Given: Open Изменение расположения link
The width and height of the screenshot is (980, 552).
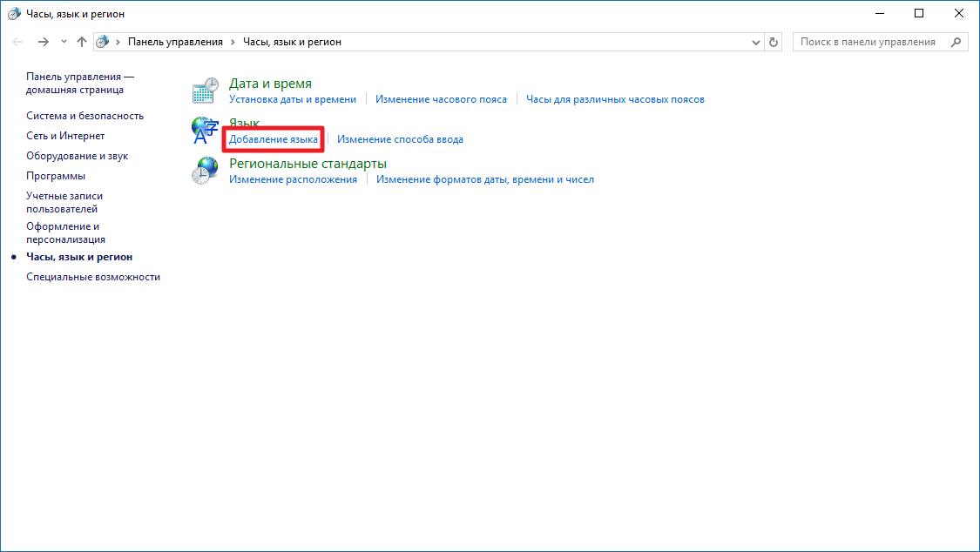Looking at the screenshot, I should tap(293, 179).
